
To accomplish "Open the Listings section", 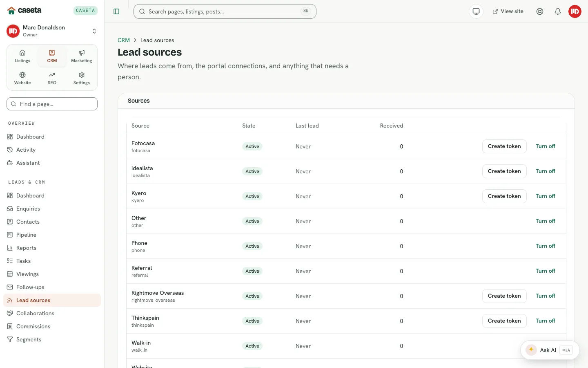I will coord(22,56).
